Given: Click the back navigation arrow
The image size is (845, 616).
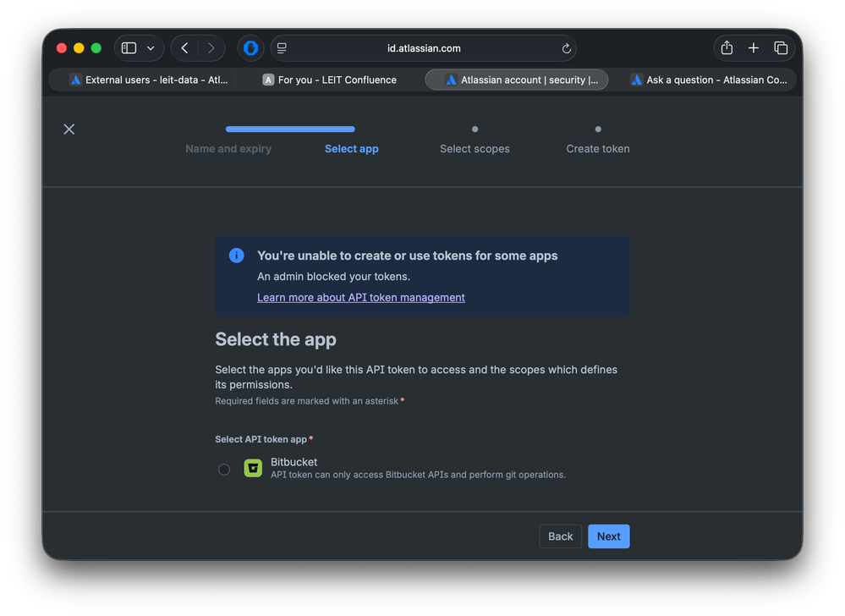Looking at the screenshot, I should 184,48.
